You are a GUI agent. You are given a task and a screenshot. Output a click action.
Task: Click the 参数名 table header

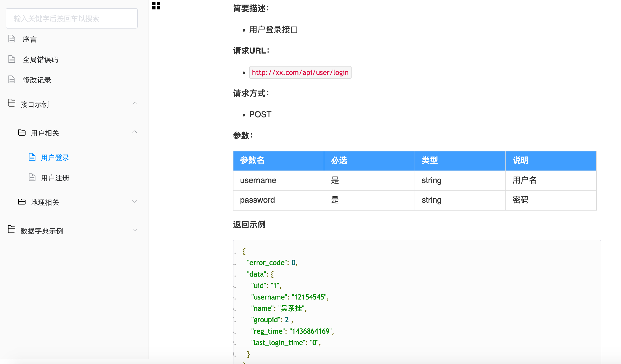pos(278,161)
